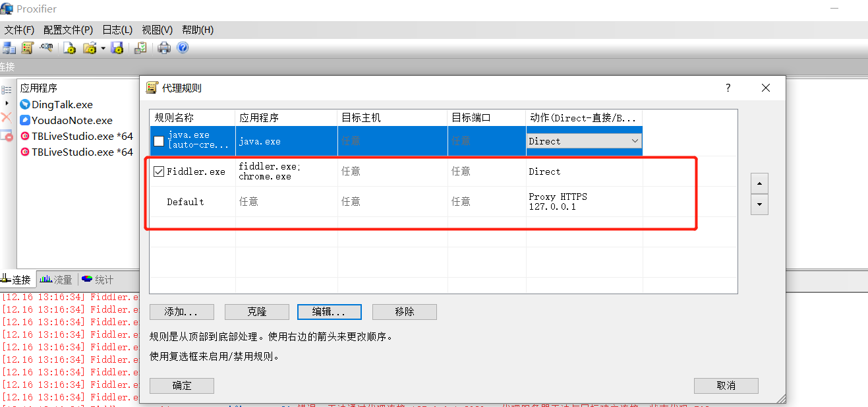The image size is (868, 407).
Task: Confirm with the 确定 button
Action: (182, 386)
